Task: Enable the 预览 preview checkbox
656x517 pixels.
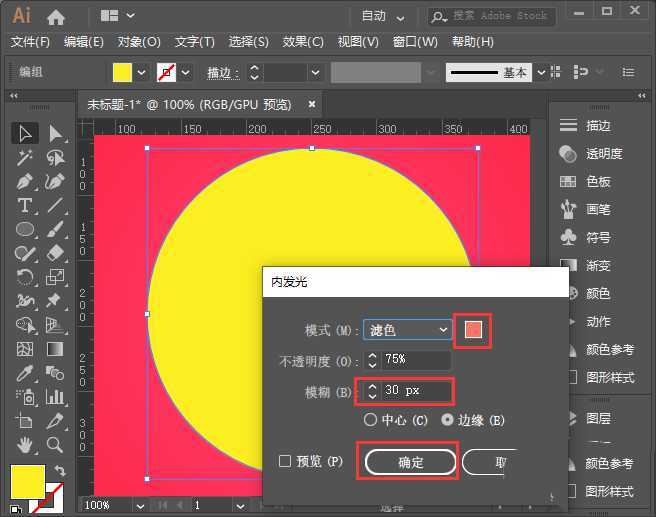Action: tap(285, 461)
